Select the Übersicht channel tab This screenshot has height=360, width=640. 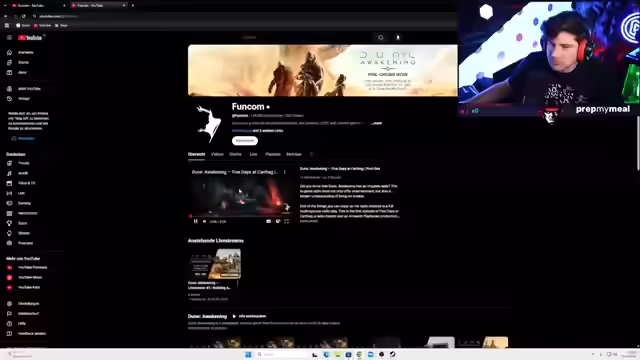pos(196,154)
